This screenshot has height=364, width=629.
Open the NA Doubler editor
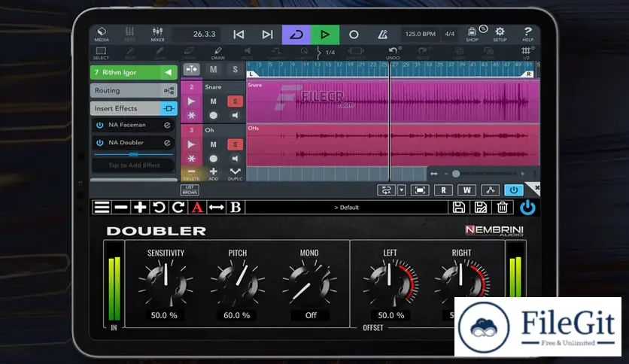point(167,143)
